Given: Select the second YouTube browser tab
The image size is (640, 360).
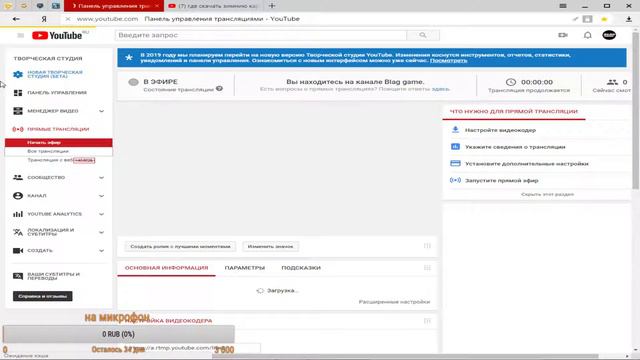Looking at the screenshot, I should pos(213,6).
